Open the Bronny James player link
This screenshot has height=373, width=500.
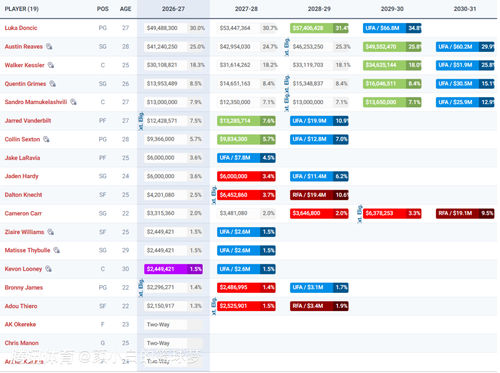pyautogui.click(x=24, y=288)
